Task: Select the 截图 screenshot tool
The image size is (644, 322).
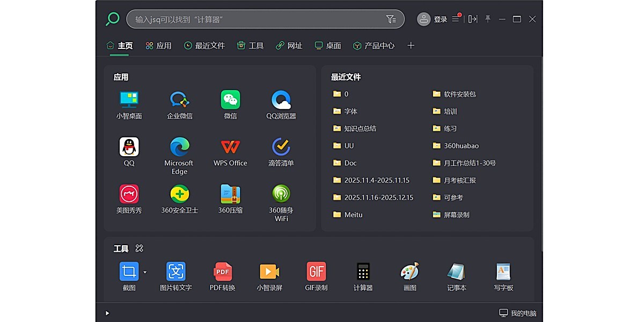Action: click(x=128, y=272)
